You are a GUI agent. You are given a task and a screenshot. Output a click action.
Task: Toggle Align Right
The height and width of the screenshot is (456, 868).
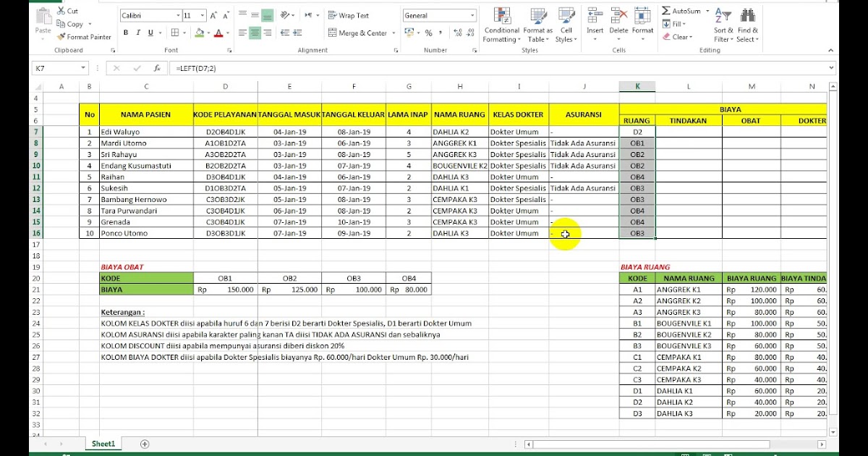tap(267, 33)
